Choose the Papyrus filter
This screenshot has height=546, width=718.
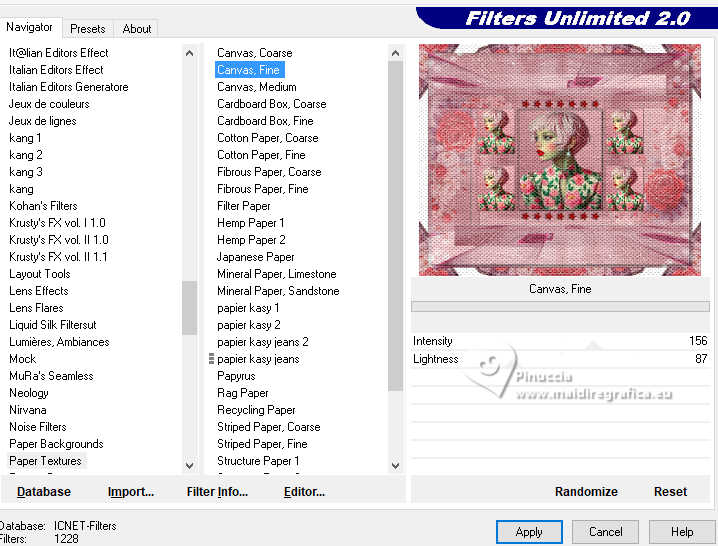click(236, 376)
